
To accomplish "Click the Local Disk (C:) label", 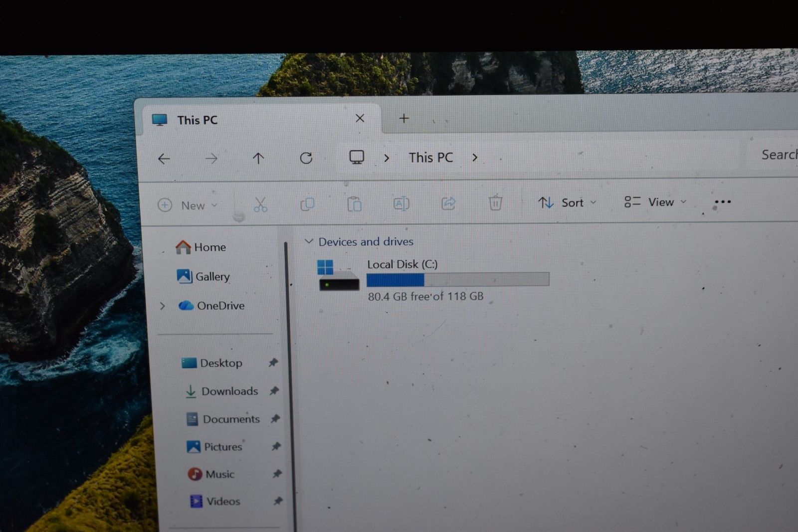I will [402, 264].
